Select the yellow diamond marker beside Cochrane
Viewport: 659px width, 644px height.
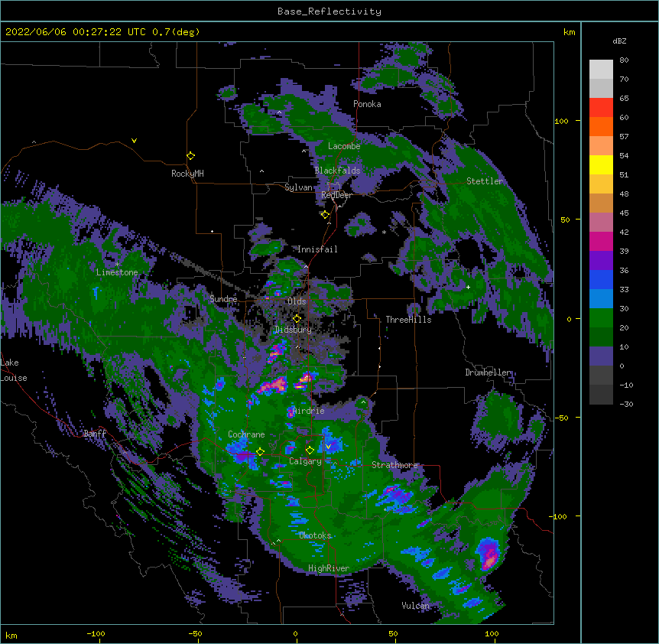(x=260, y=452)
